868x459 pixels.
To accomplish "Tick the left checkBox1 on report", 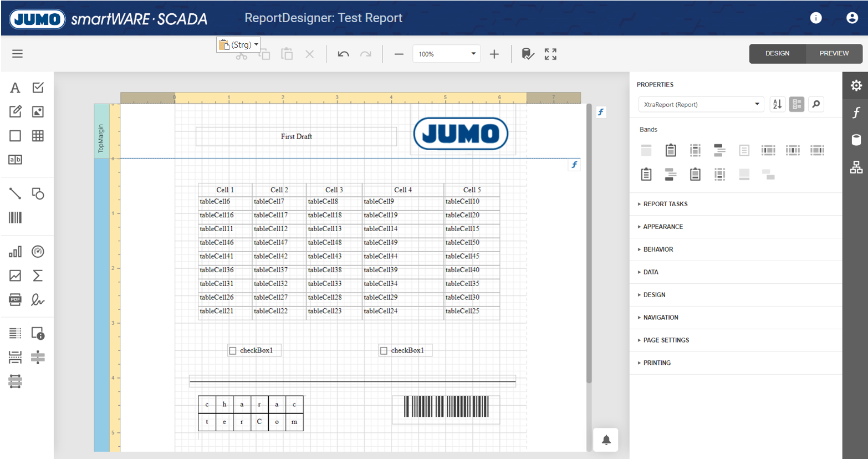I will pos(233,350).
